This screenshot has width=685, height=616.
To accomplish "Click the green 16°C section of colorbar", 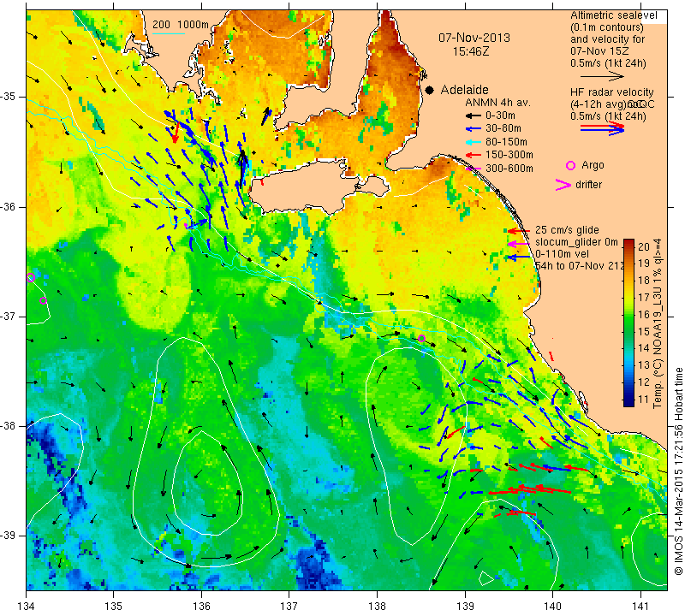I will [628, 315].
